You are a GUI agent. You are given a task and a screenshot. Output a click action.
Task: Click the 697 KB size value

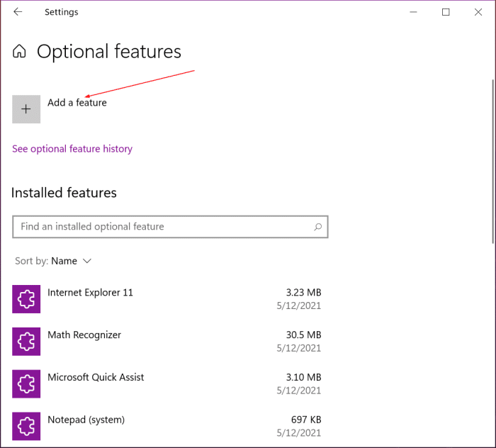306,420
